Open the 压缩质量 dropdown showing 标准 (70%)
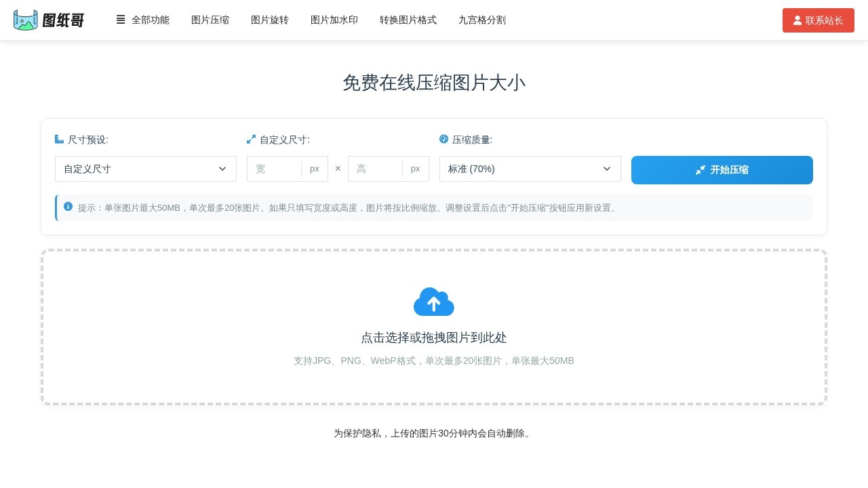868x488 pixels. pos(530,169)
